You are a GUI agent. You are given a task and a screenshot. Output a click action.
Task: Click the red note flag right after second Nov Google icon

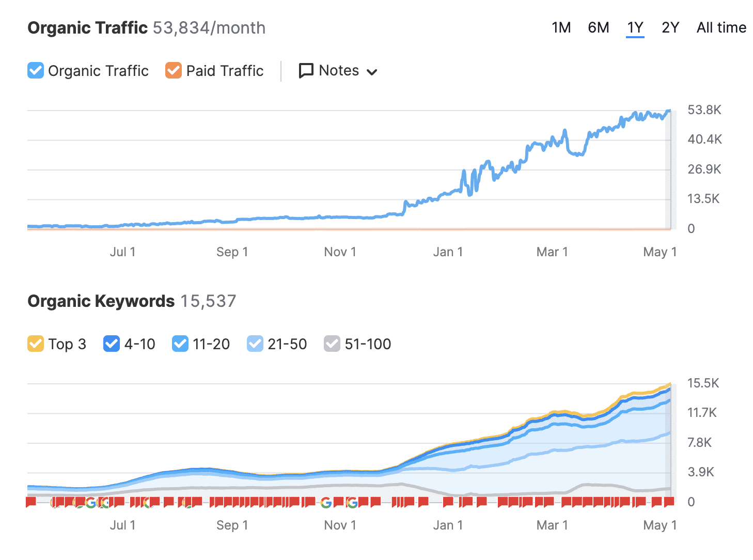tap(364, 502)
